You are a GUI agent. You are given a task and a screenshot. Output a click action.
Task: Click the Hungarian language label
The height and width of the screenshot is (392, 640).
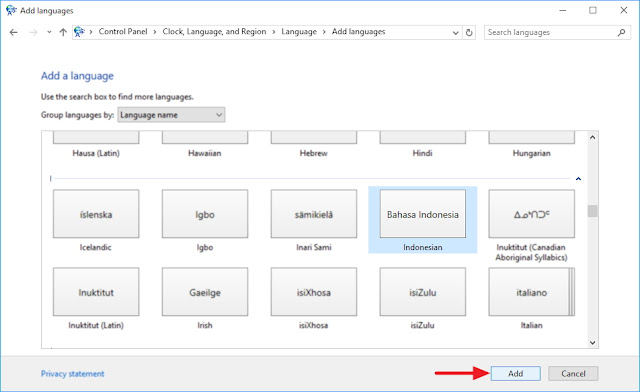click(x=531, y=153)
